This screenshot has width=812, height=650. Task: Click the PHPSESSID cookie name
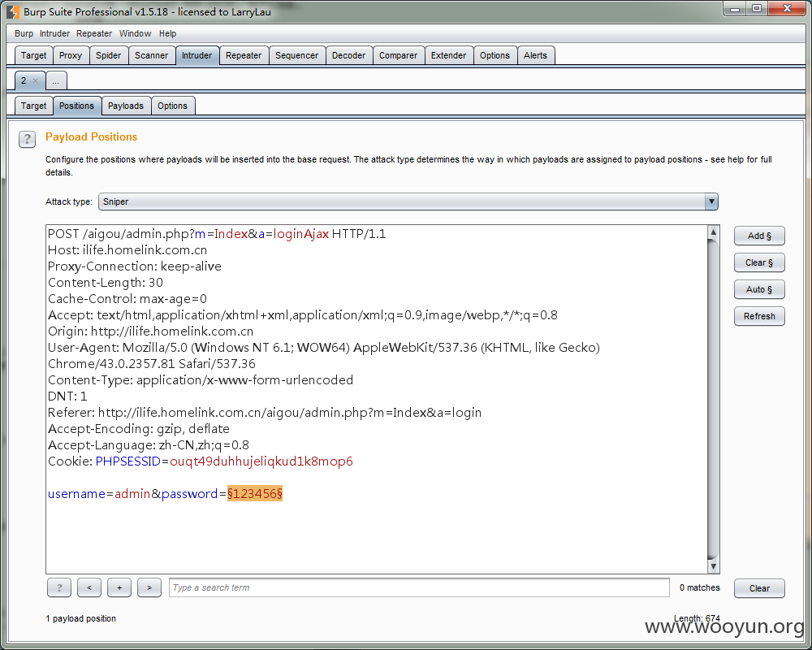point(128,461)
